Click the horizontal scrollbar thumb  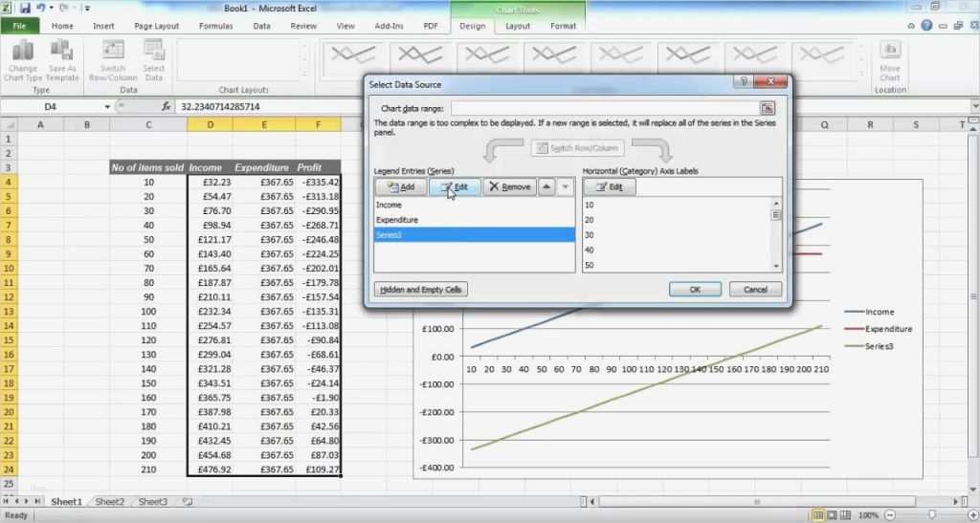tap(757, 501)
